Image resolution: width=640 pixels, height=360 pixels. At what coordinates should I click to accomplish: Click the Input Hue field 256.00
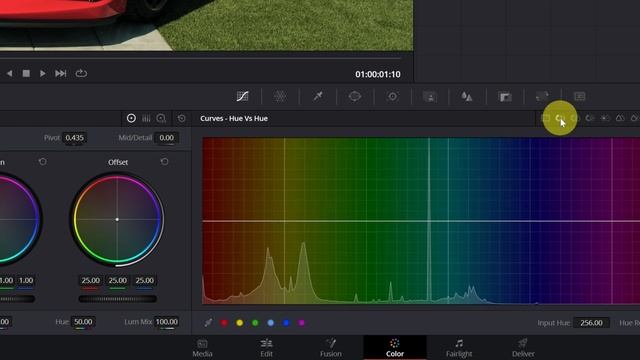click(x=591, y=322)
